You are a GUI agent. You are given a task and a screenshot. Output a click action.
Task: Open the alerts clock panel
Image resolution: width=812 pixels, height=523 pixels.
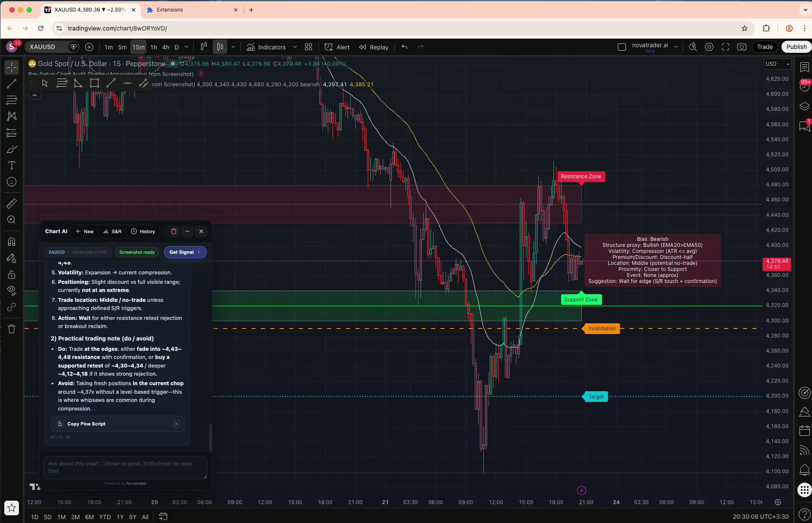tap(805, 86)
